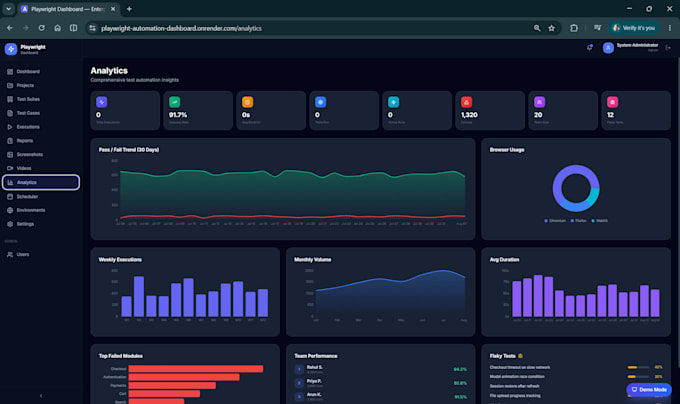
Task: Click the Payments bar in Top Failed Modules
Action: [172, 385]
